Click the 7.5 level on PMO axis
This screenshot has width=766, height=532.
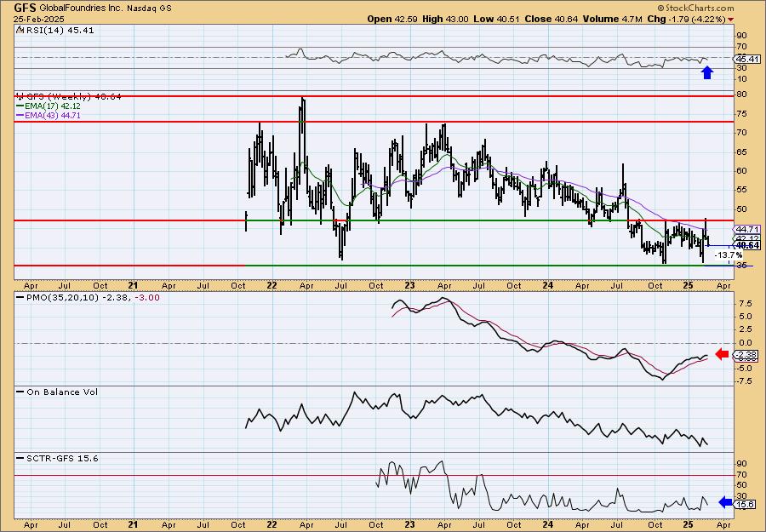(745, 303)
